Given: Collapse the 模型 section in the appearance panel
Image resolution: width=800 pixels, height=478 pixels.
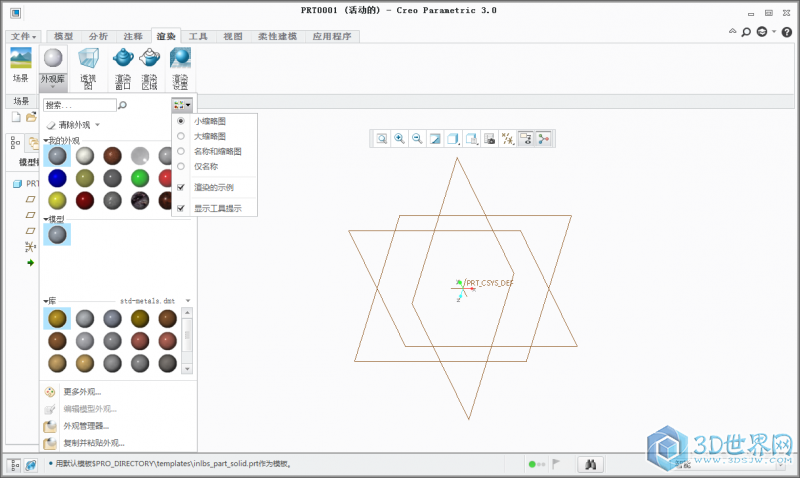Looking at the screenshot, I should click(x=45, y=219).
